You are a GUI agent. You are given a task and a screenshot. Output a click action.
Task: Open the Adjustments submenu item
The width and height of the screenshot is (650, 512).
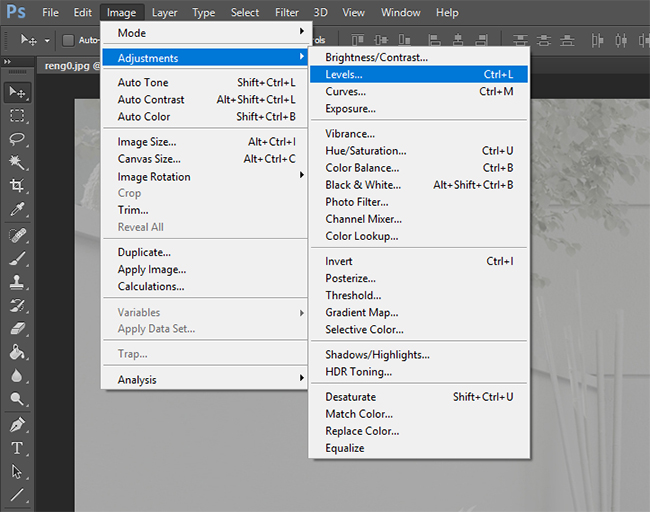tap(205, 58)
